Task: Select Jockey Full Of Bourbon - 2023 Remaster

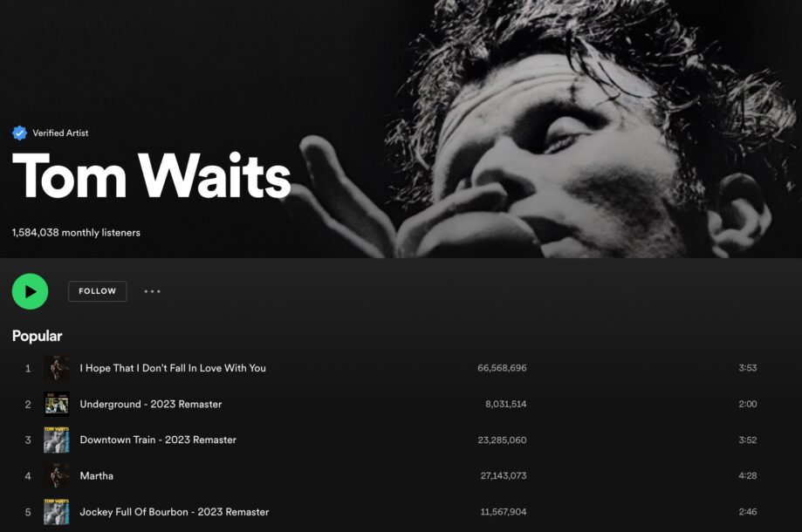Action: [x=175, y=512]
